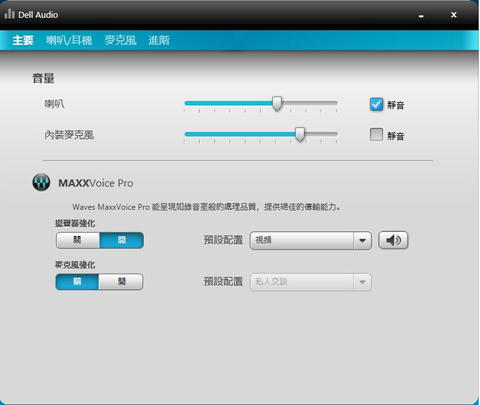Click the 內裝麥克風 volume slider handle
This screenshot has width=480, height=405.
pyautogui.click(x=300, y=134)
